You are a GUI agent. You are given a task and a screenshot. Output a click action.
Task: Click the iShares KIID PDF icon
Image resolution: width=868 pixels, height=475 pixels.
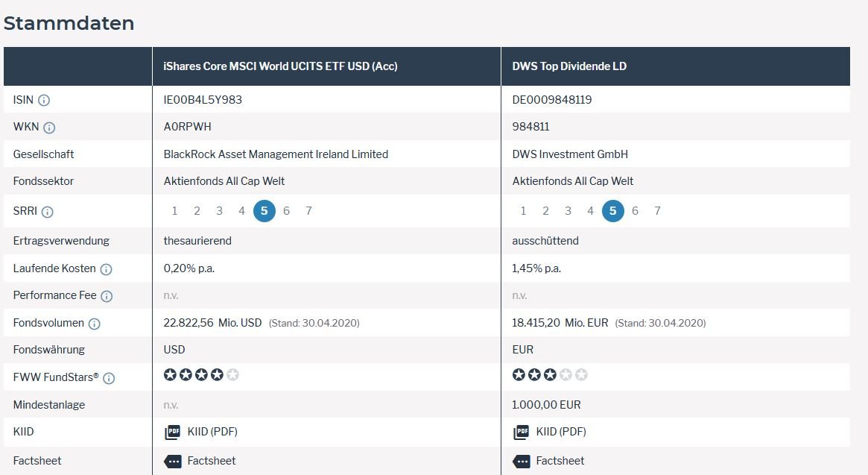[172, 432]
